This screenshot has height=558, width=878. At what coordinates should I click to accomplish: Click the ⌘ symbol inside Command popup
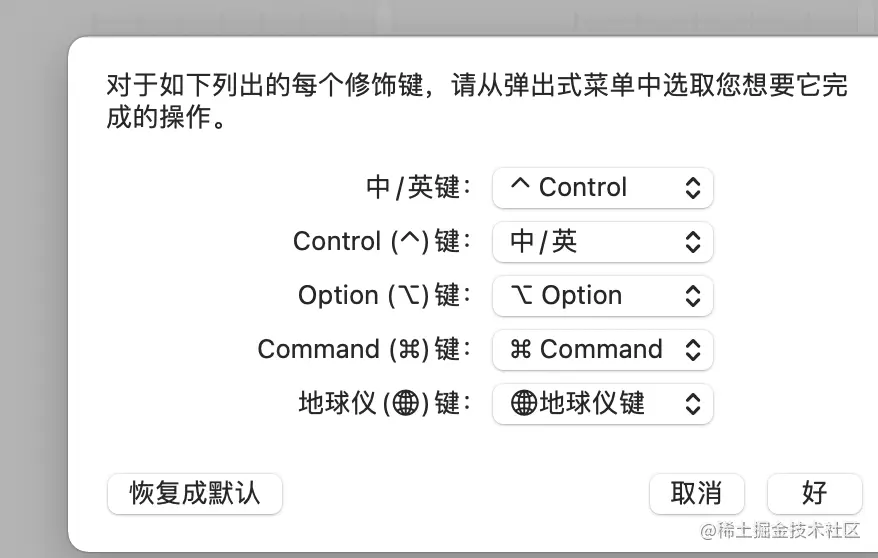tap(521, 349)
